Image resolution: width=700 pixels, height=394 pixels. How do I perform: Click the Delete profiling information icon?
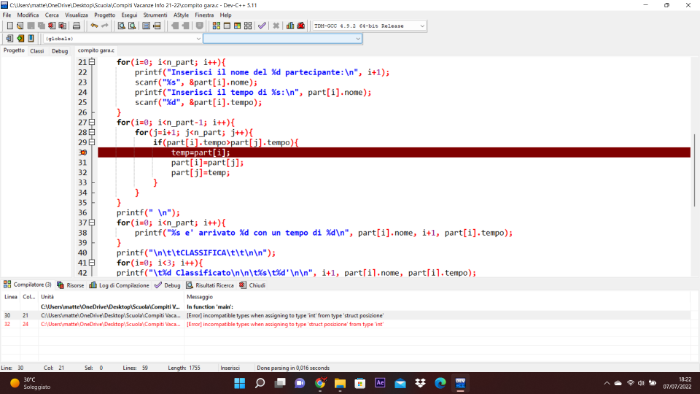click(301, 26)
